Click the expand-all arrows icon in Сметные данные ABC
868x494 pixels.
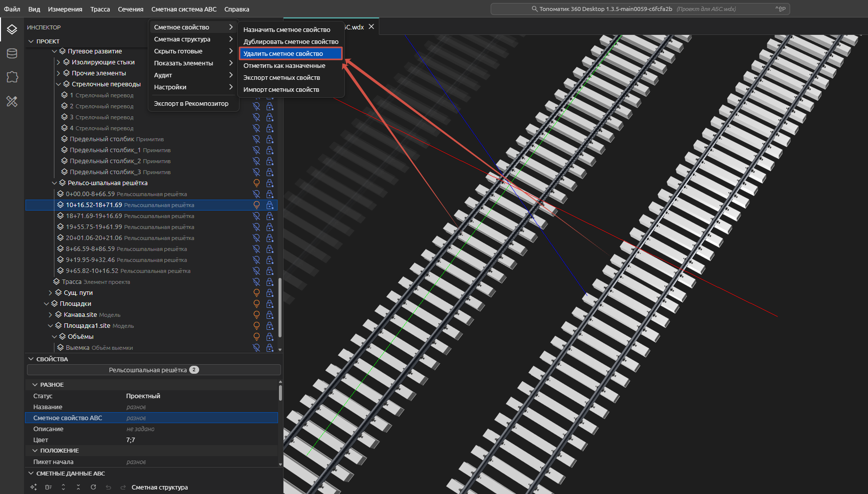[x=63, y=487]
